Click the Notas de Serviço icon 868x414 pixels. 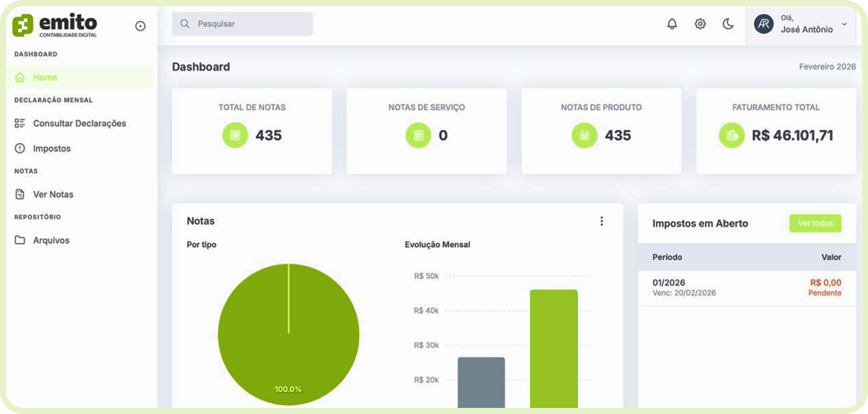(x=418, y=135)
